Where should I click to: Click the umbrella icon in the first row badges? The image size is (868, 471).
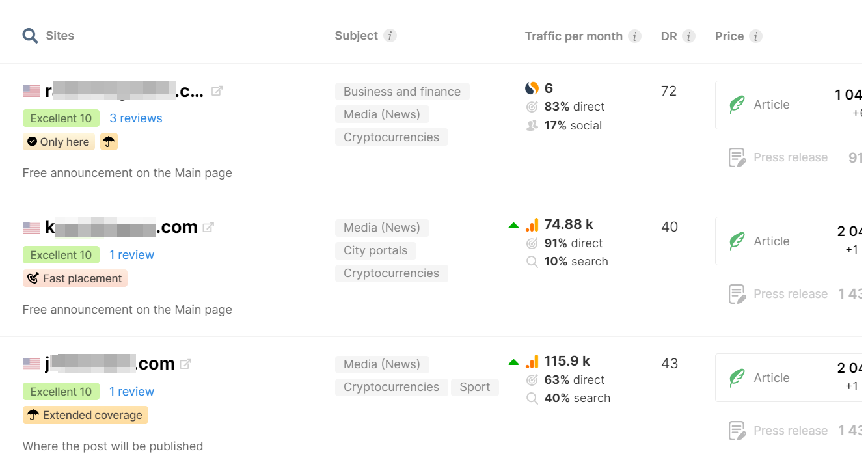coord(108,141)
